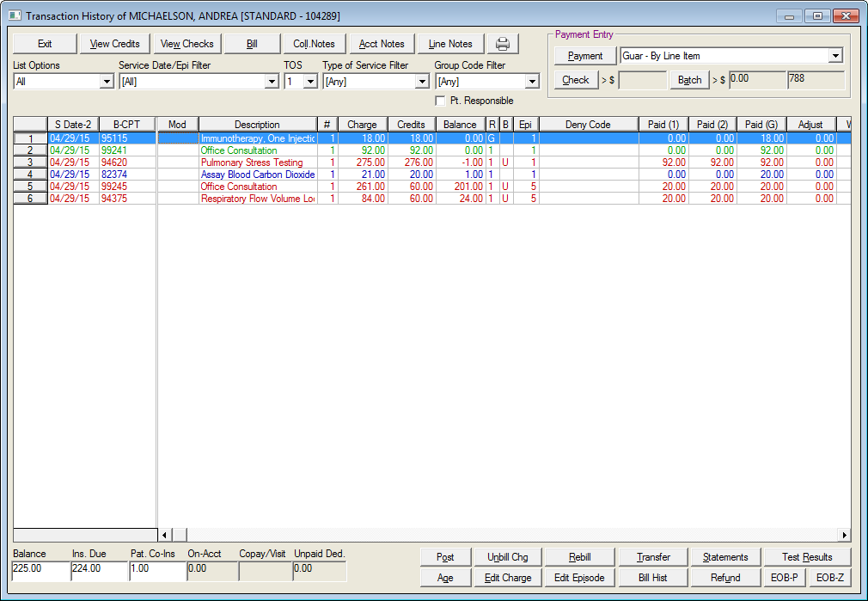Expand the Service Date/Epi Filter dropdown
Viewport: 868px width, 601px height.
click(x=272, y=82)
